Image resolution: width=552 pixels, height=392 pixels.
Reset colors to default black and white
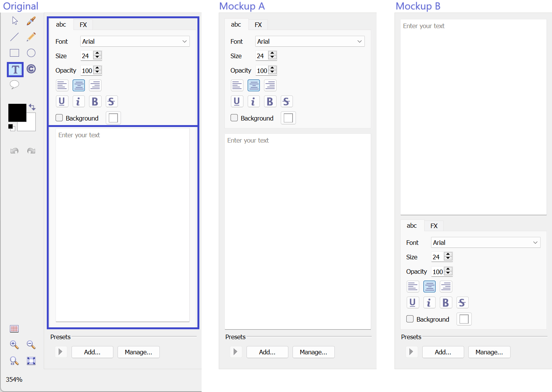(x=11, y=127)
